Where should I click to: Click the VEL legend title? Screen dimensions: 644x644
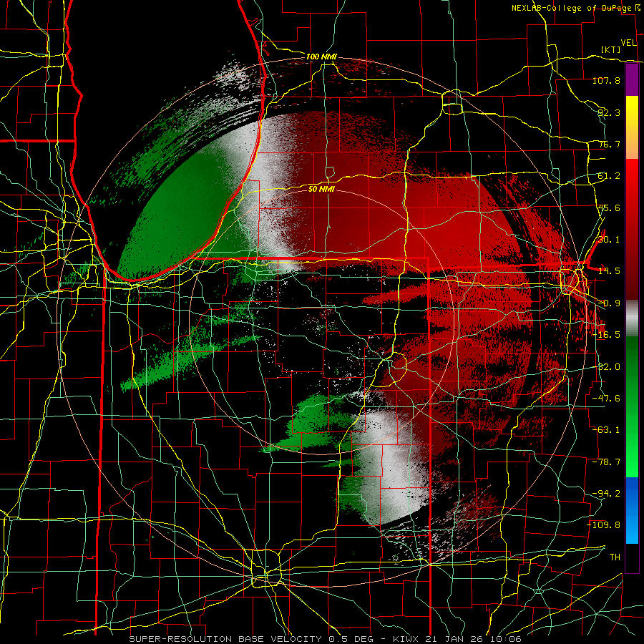pos(628,43)
